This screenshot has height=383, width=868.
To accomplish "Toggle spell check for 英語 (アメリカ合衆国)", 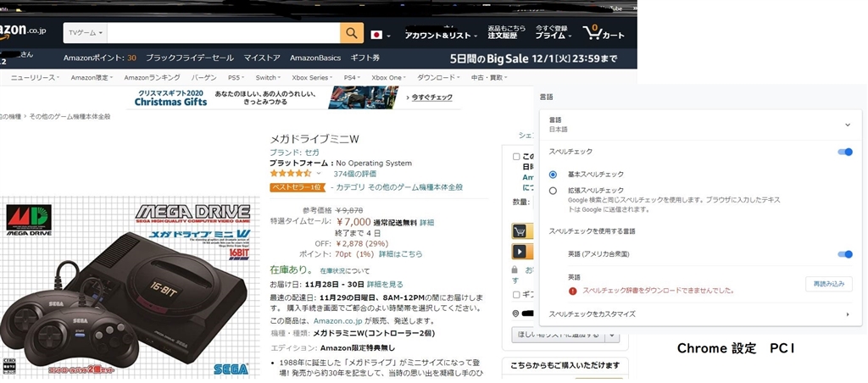I will pyautogui.click(x=845, y=254).
